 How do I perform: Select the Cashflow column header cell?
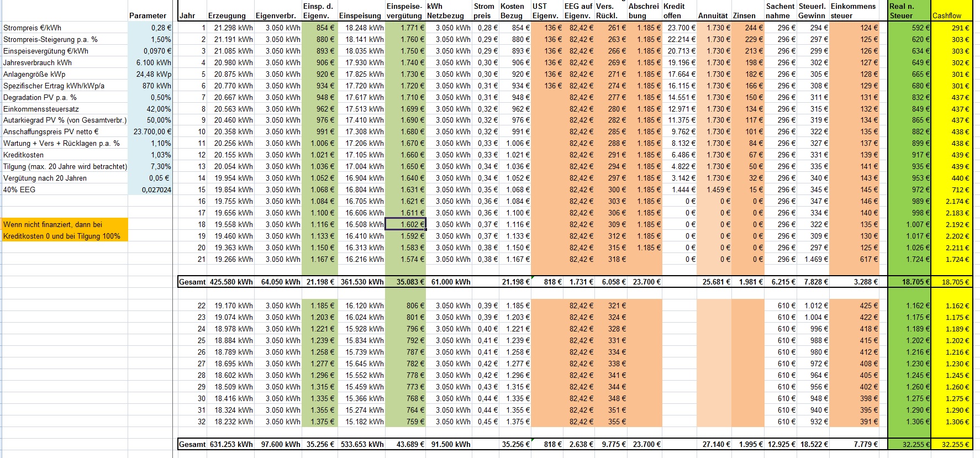tap(951, 15)
